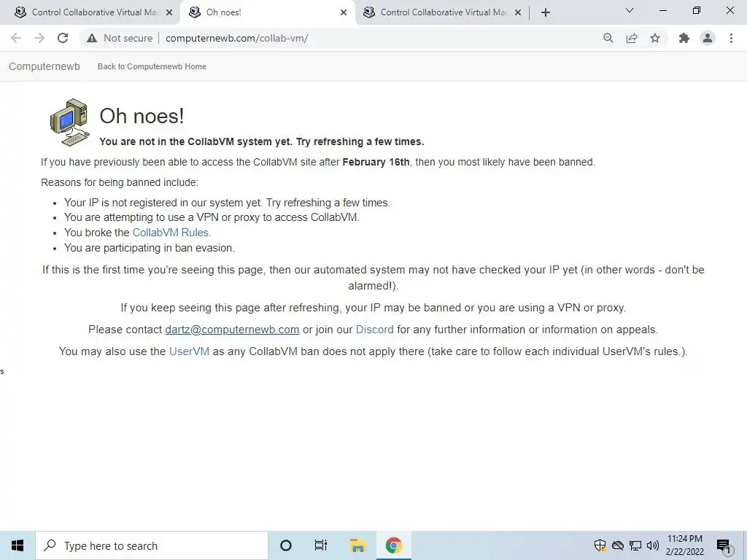
Task: Select the Oh noes! tab
Action: 267,12
